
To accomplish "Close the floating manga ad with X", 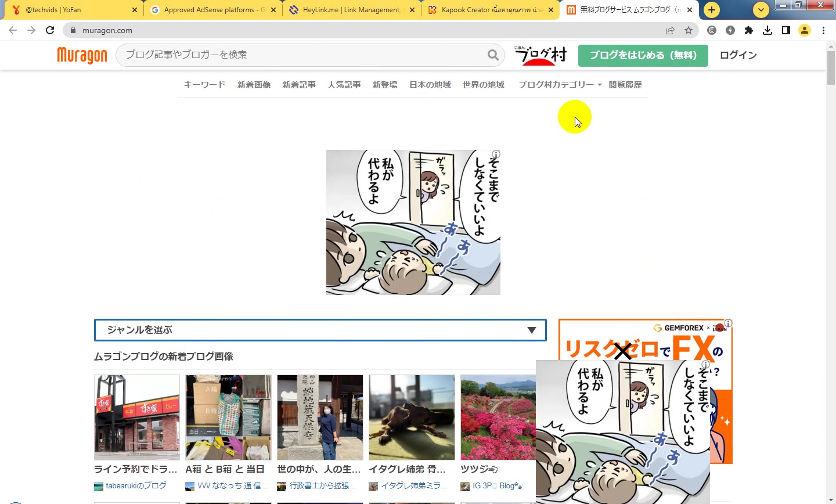I will coord(622,351).
